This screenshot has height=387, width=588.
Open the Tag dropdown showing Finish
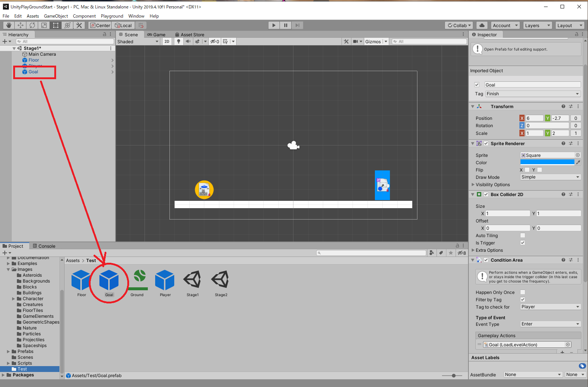click(x=533, y=94)
